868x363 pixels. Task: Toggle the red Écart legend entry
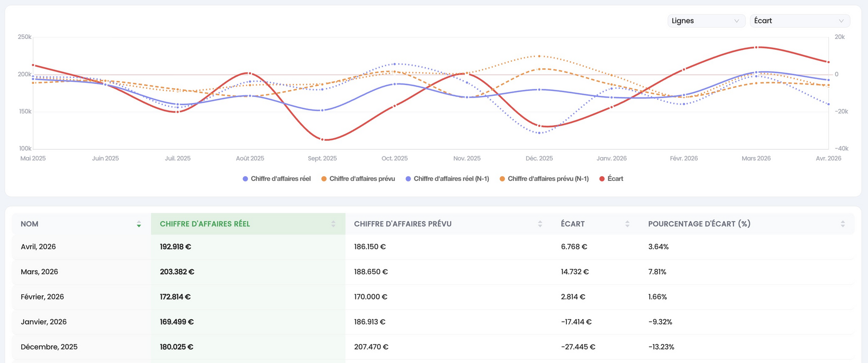click(x=611, y=179)
